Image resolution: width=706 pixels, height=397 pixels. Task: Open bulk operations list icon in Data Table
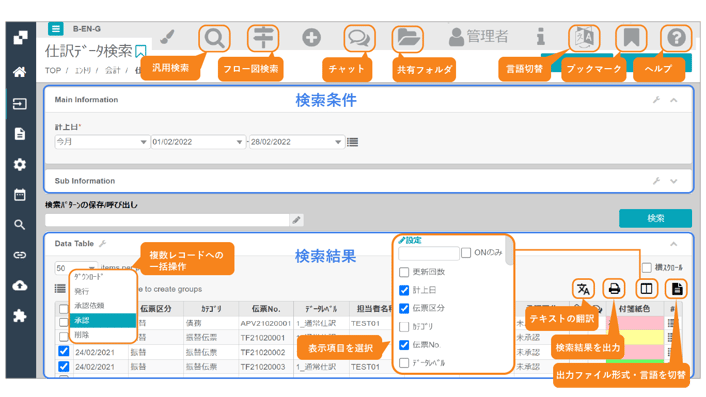pos(60,289)
